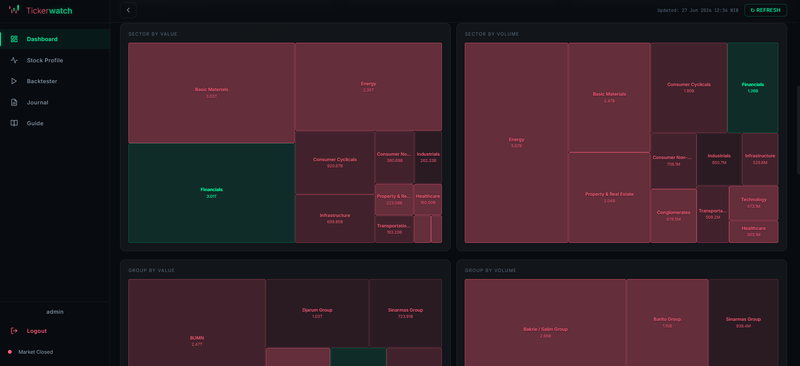Select Consumer Cyclicals tile in Sector by Volume
This screenshot has height=366, width=800.
coord(689,88)
